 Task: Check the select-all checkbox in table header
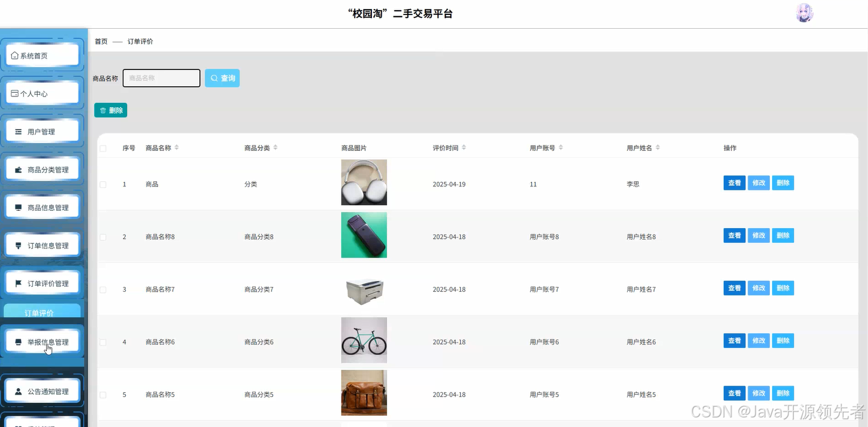pos(102,148)
